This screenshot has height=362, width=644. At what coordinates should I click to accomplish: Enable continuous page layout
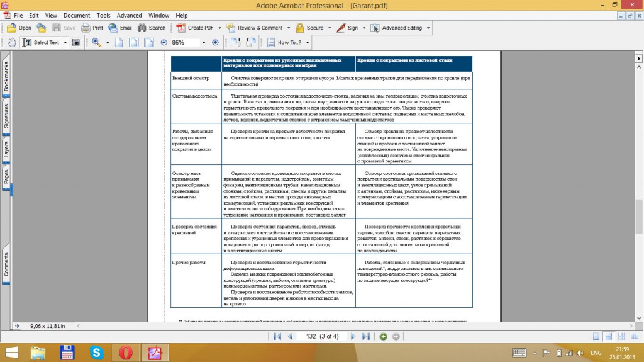pos(608,336)
